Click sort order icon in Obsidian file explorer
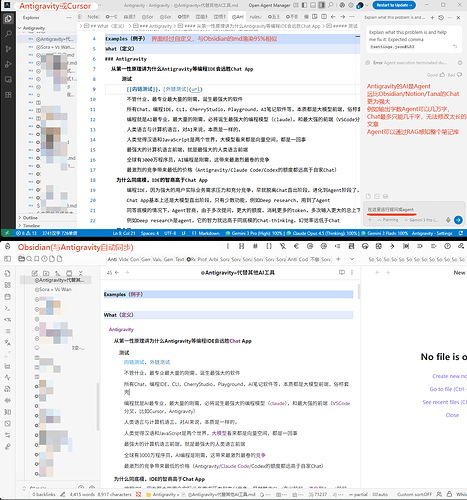Screen dimensions: 467x500 pyautogui.click(x=58, y=273)
